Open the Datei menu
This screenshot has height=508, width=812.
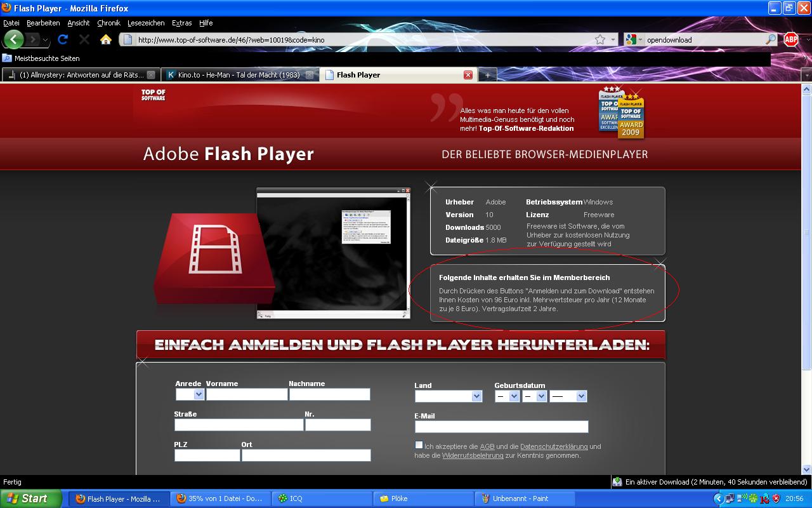[x=11, y=23]
